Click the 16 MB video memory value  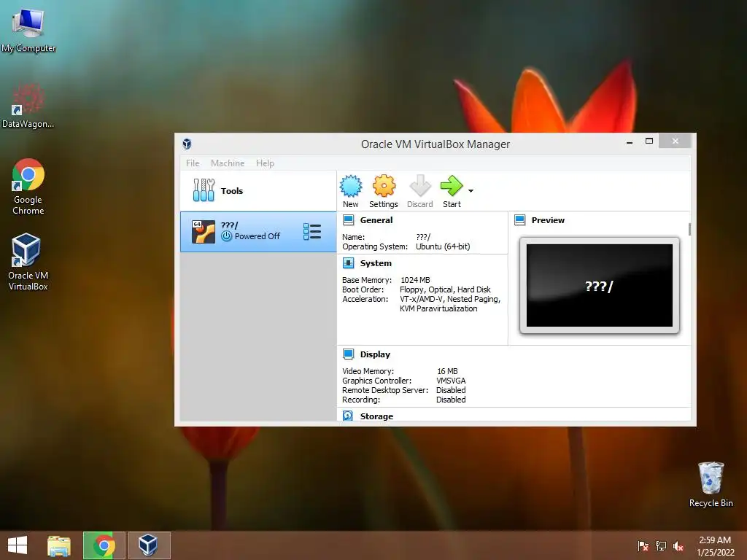tap(447, 371)
